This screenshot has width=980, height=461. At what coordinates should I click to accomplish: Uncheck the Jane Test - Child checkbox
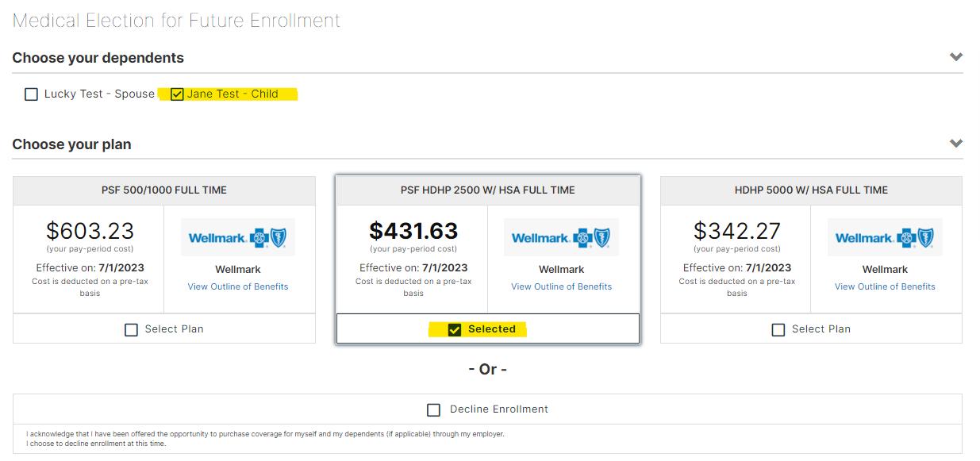pyautogui.click(x=178, y=94)
